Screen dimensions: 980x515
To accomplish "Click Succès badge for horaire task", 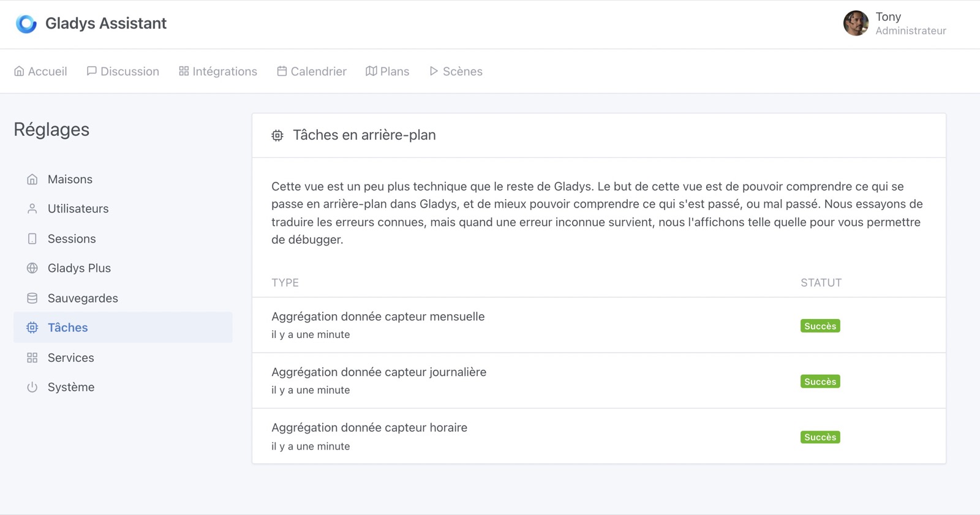I will (820, 437).
